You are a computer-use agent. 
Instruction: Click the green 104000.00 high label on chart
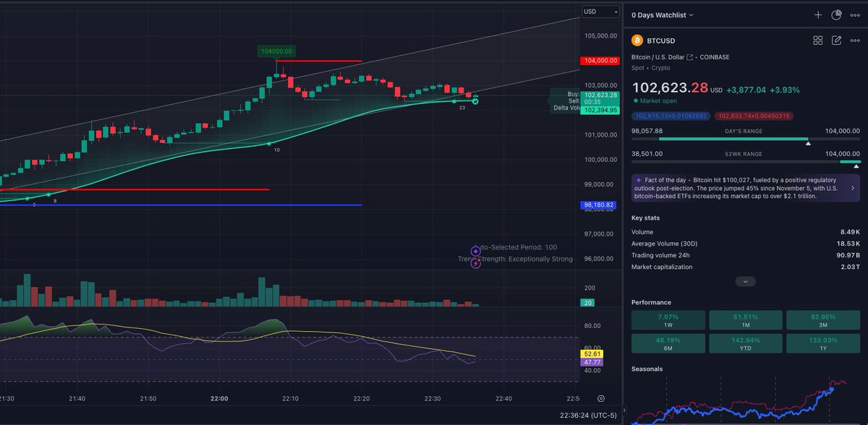pyautogui.click(x=277, y=51)
